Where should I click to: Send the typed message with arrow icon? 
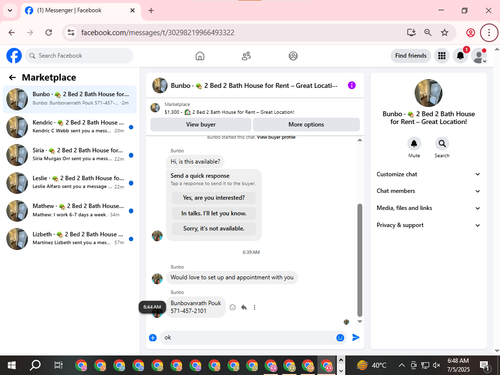[x=356, y=338]
